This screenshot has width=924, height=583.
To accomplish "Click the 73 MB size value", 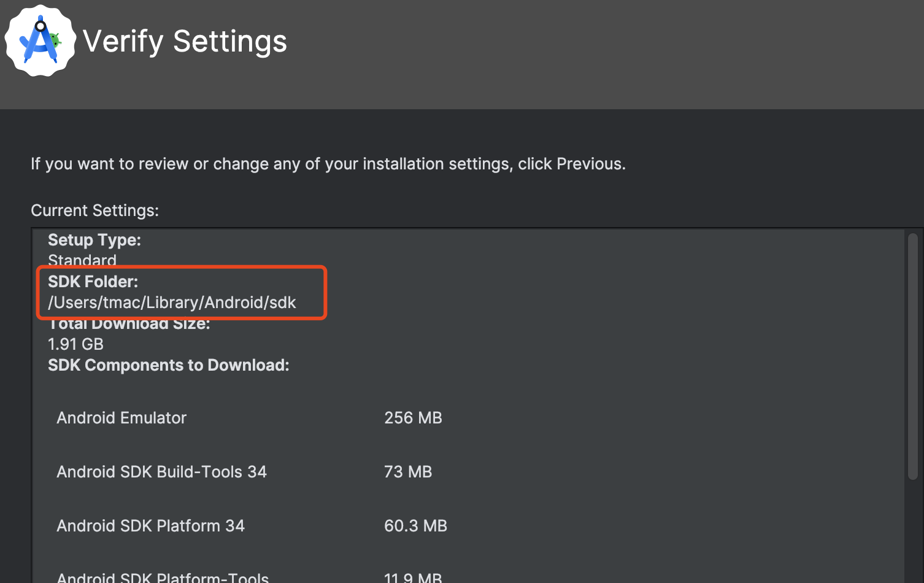I will tap(408, 472).
